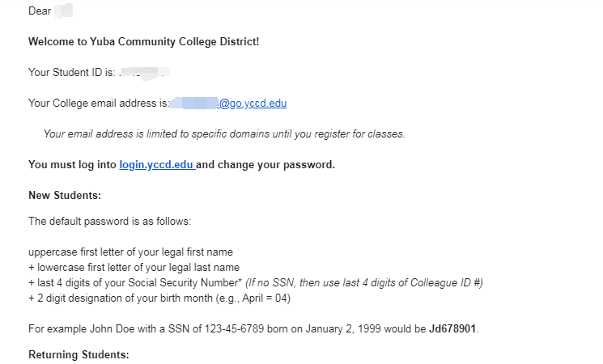Click 'Your College email address is:' label

99,104
